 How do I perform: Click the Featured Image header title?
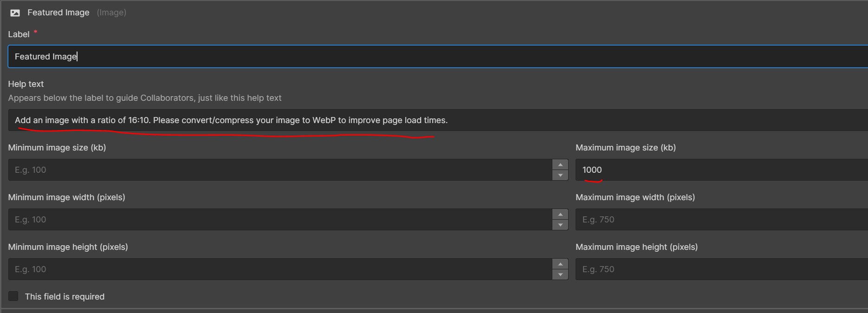(x=58, y=13)
